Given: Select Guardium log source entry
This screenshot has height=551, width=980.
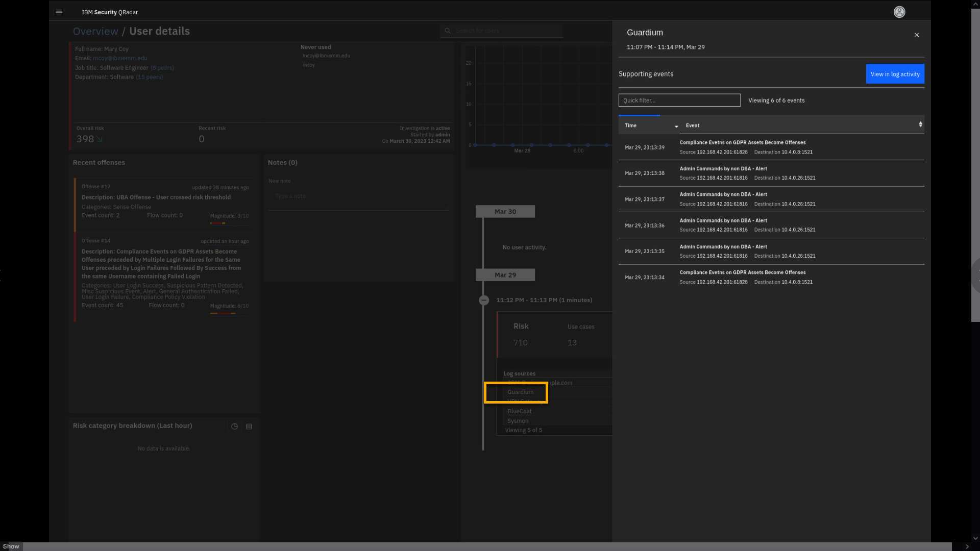Looking at the screenshot, I should [520, 392].
